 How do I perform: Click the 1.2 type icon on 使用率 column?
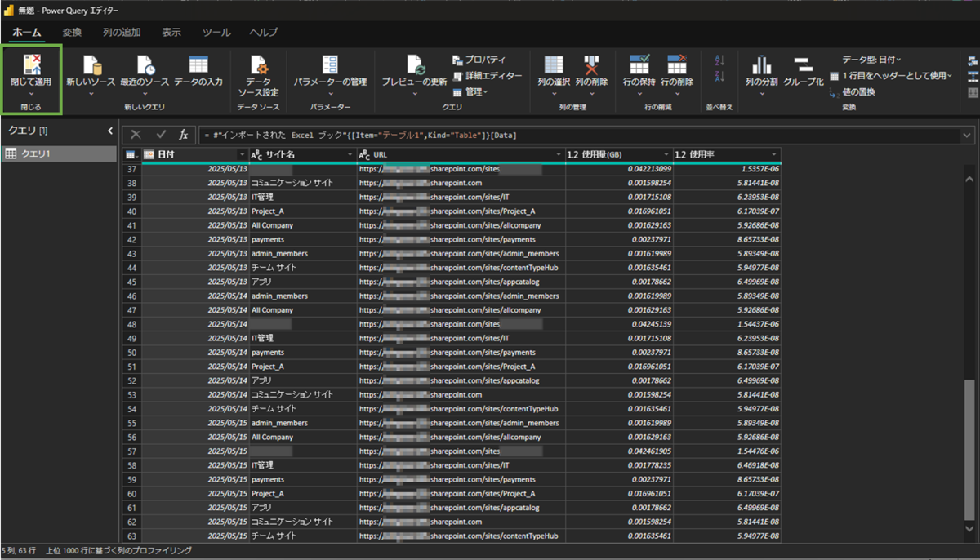(x=681, y=154)
